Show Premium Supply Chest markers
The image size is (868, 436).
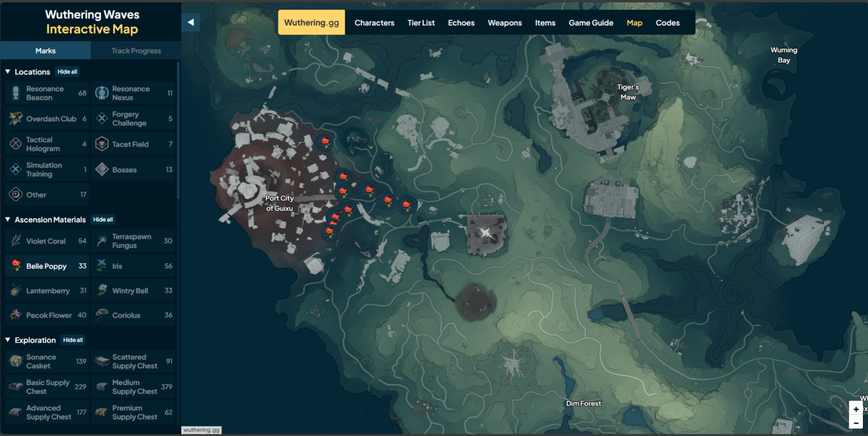point(133,412)
